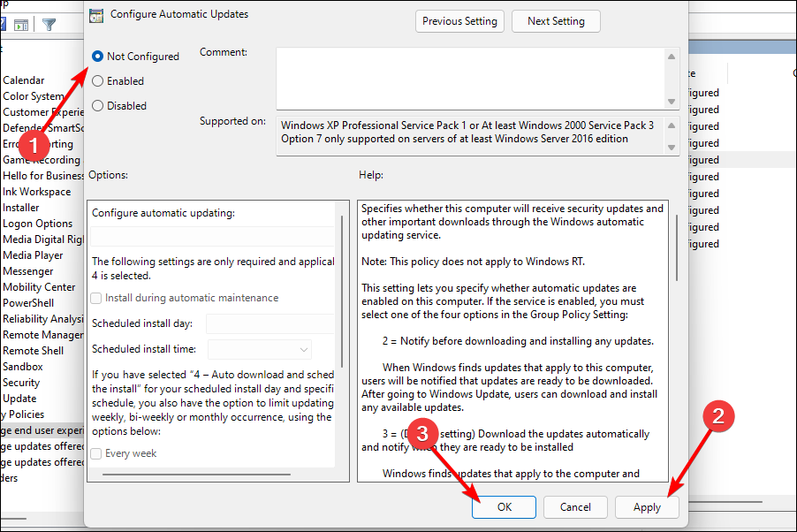Select Ink Workspace in the tree

pyautogui.click(x=36, y=192)
